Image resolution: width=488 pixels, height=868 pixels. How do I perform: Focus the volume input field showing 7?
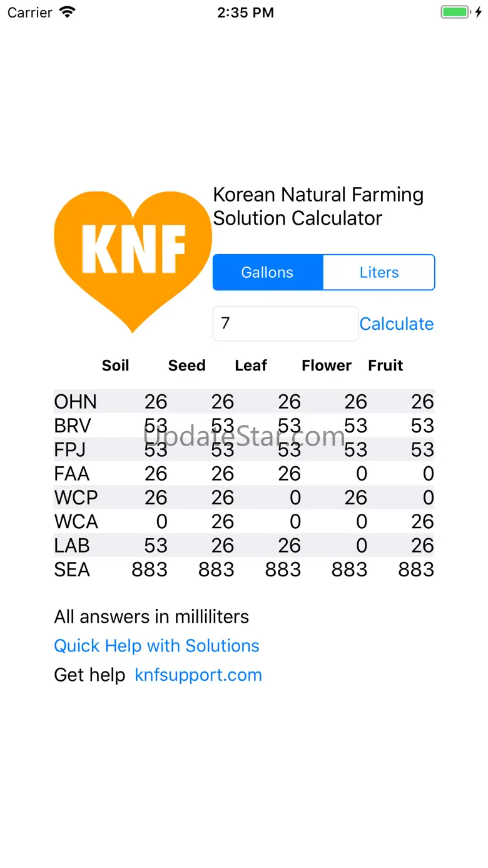coord(285,324)
